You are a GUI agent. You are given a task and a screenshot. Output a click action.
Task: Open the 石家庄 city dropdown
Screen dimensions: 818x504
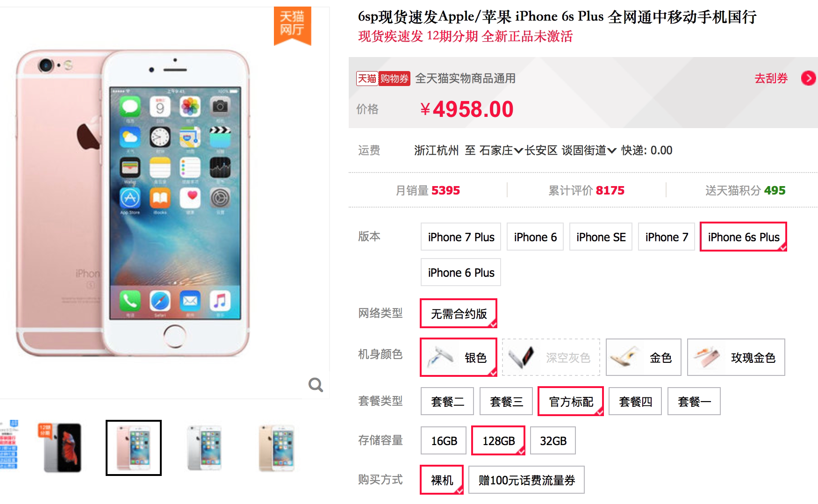click(501, 151)
